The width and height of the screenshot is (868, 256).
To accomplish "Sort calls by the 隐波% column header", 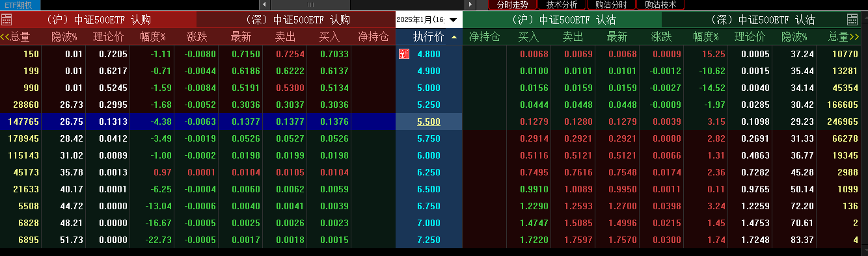I will pos(64,37).
